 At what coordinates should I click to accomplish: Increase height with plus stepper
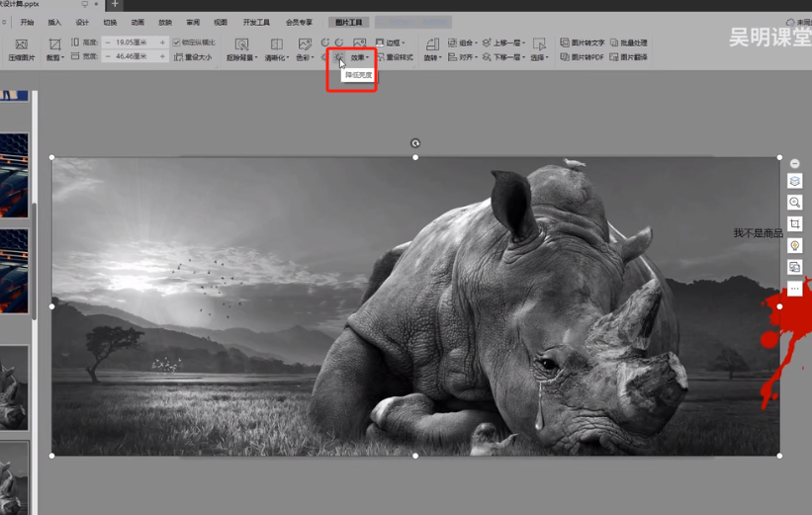click(162, 43)
